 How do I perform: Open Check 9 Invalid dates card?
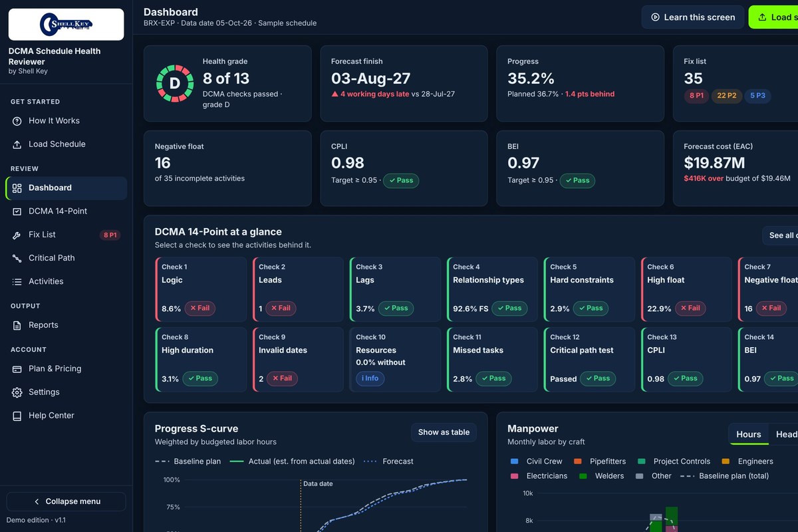297,359
